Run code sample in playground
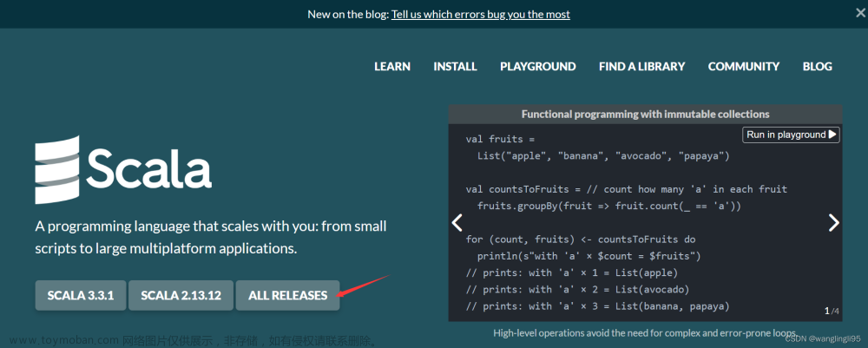The image size is (868, 348). point(791,135)
